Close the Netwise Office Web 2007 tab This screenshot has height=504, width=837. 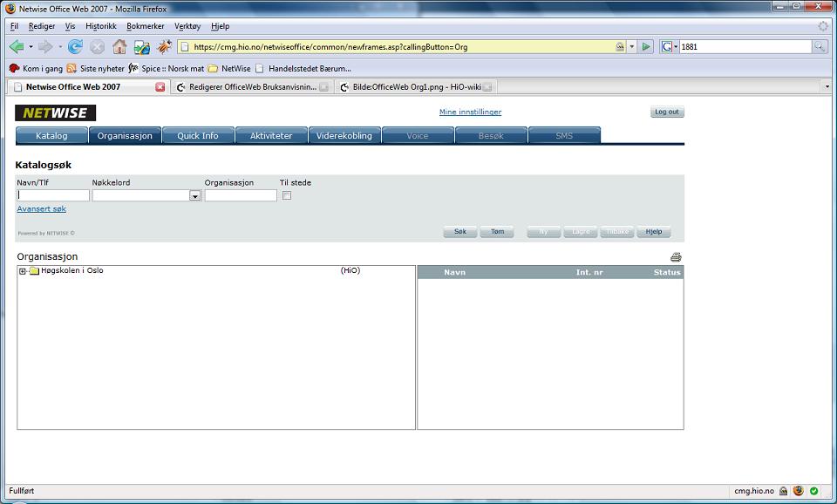tap(160, 87)
